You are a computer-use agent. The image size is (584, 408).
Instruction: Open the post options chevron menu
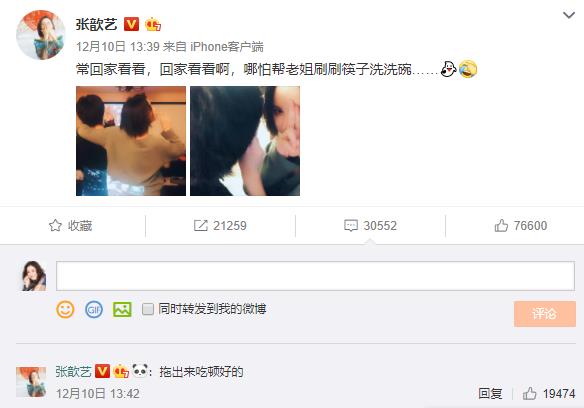click(x=569, y=15)
